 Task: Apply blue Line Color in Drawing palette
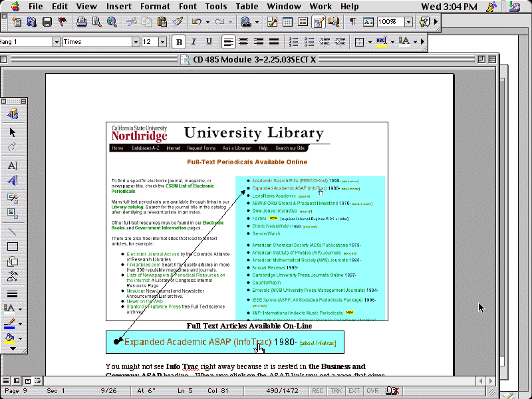click(9, 324)
